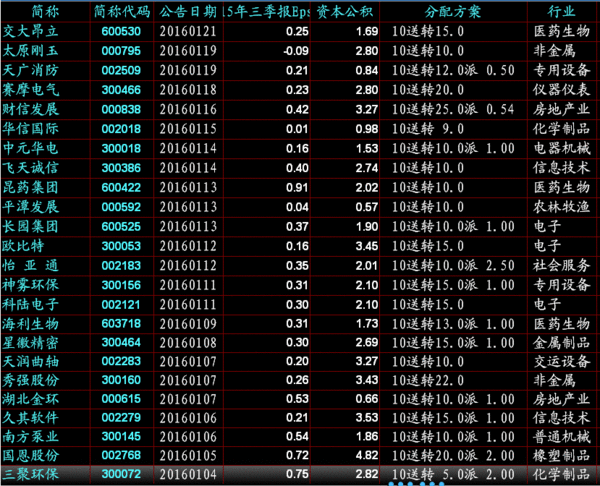Screen dimensions: 600x486
Task: Click plan 10送转22.0
Action: 428,380
